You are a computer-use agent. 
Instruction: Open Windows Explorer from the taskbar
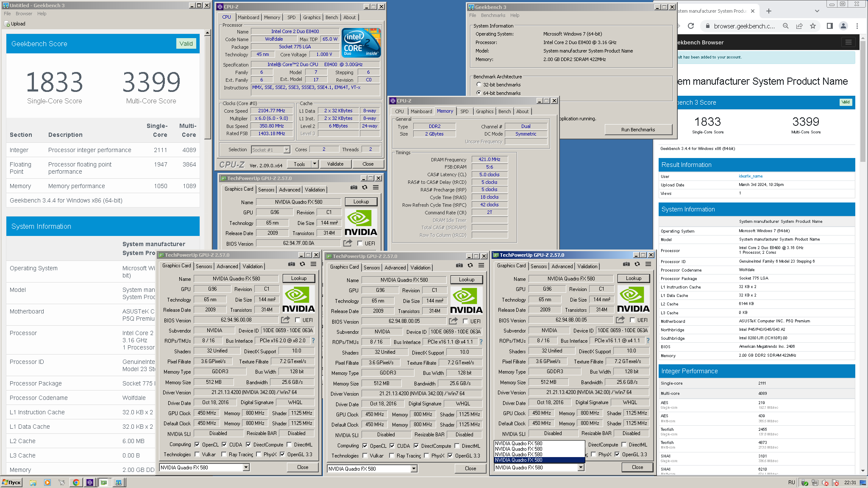coord(33,482)
